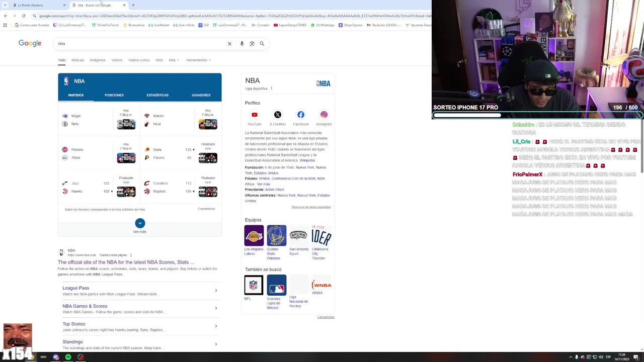Switch to Videos cortos results tab
Screen dimensions: 644x362
click(x=139, y=60)
